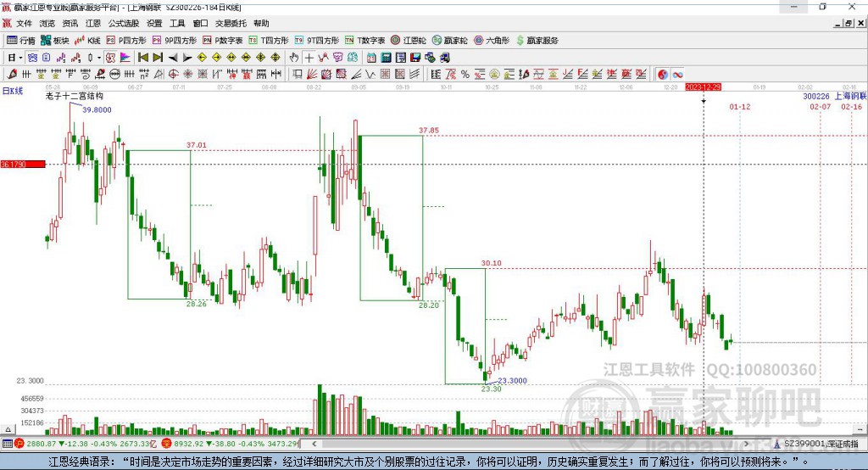Open the 文件 menu
Image resolution: width=868 pixels, height=470 pixels.
pos(24,23)
